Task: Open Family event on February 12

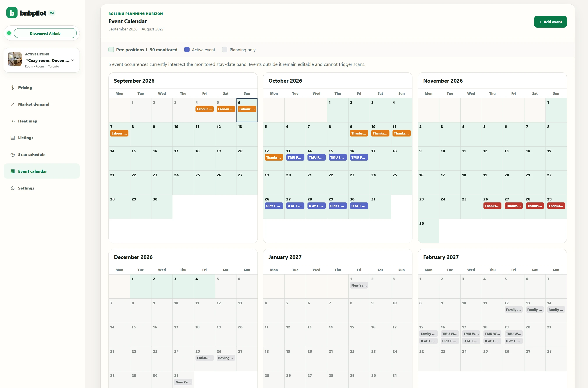Action: (513, 310)
